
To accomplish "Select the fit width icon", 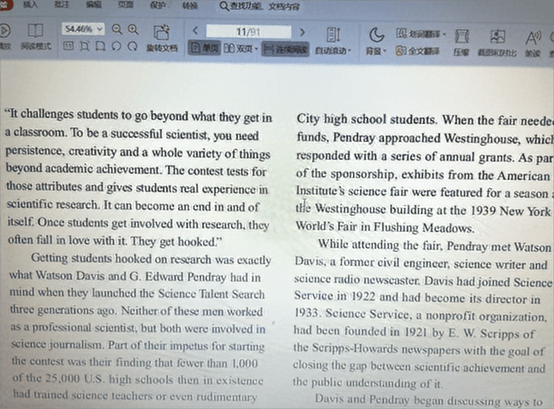I will tap(100, 46).
